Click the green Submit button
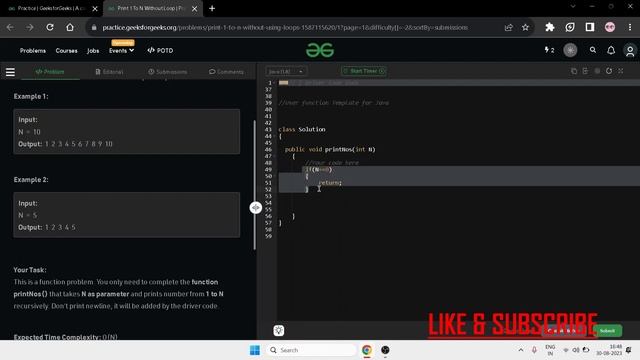The image size is (640, 360). pyautogui.click(x=607, y=331)
